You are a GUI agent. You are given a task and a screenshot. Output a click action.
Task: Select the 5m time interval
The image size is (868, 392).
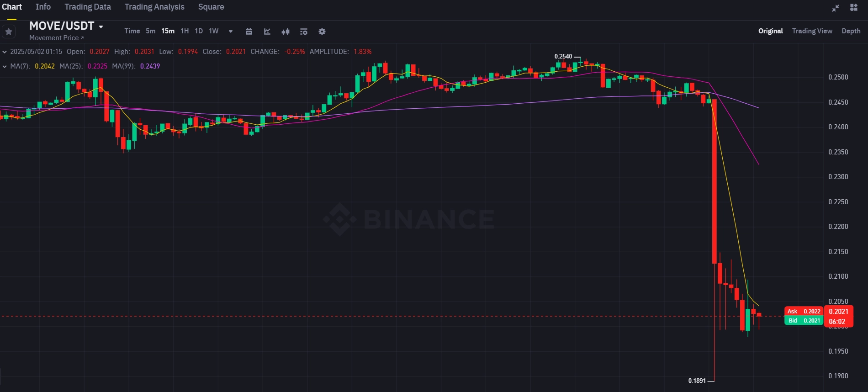pyautogui.click(x=151, y=31)
